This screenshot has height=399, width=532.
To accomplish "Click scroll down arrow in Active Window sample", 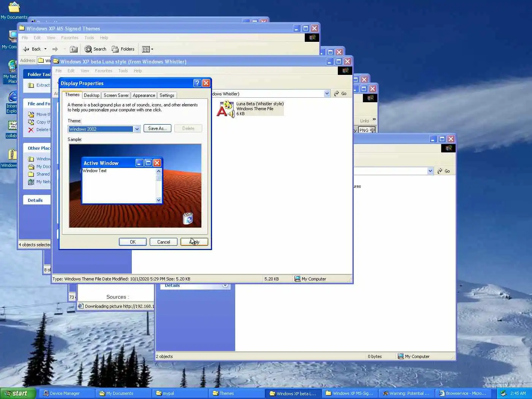I will click(x=159, y=200).
